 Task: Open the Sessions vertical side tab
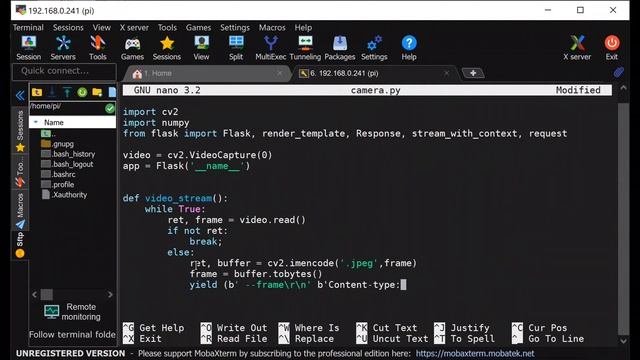20,130
